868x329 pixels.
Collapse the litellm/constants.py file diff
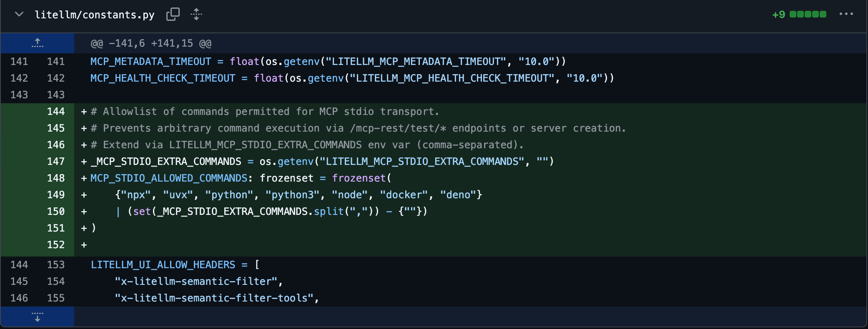[x=19, y=14]
